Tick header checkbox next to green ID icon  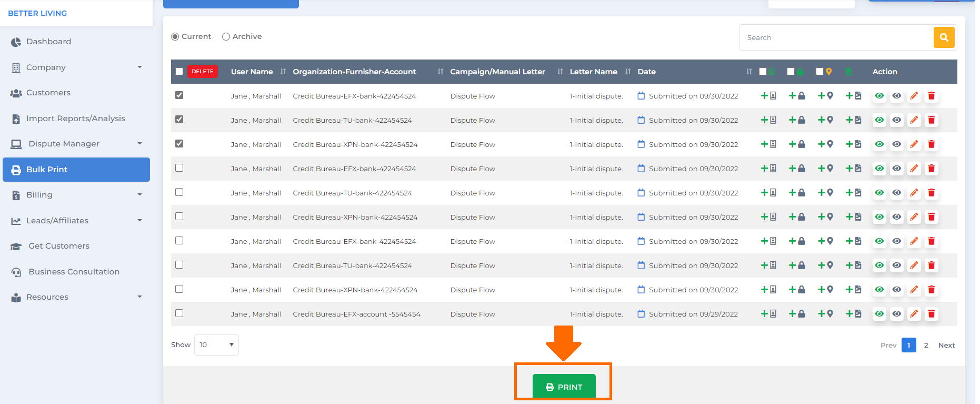click(763, 72)
